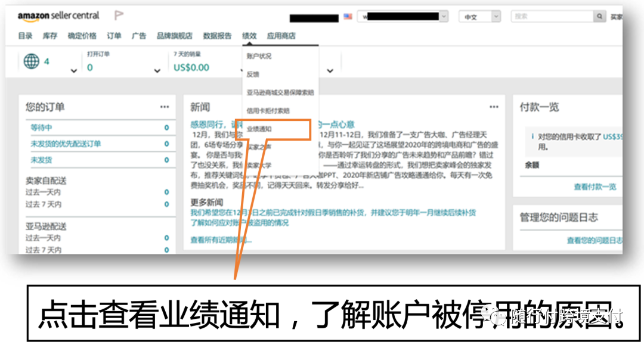The height and width of the screenshot is (345, 644).
Task: Click the US flag icon in header
Action: pos(348,17)
